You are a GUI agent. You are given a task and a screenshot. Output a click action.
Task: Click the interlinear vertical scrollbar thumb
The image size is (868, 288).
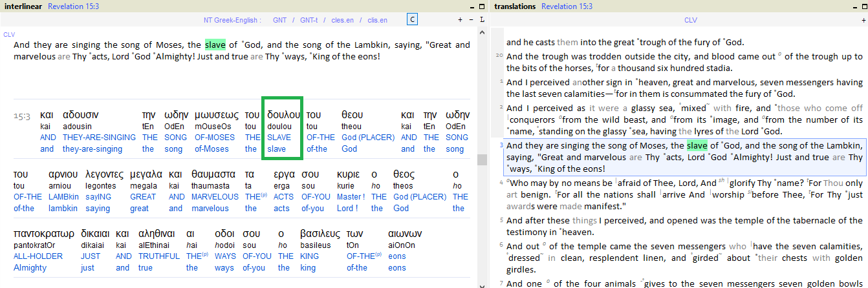pos(482,159)
